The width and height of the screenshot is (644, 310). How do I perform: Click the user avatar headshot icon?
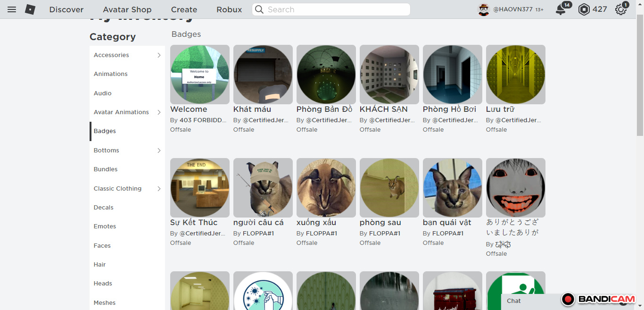click(484, 9)
